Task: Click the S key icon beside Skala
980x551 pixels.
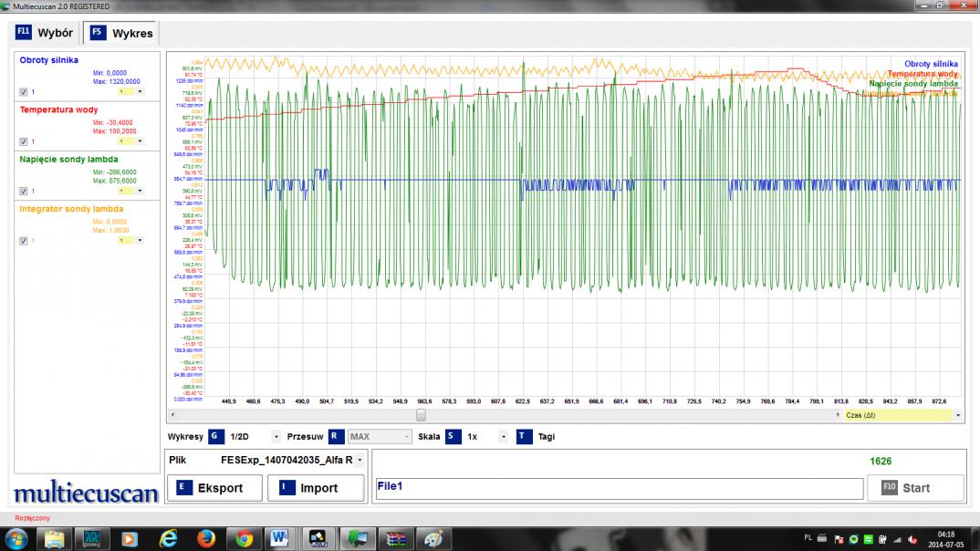Action: tap(453, 436)
